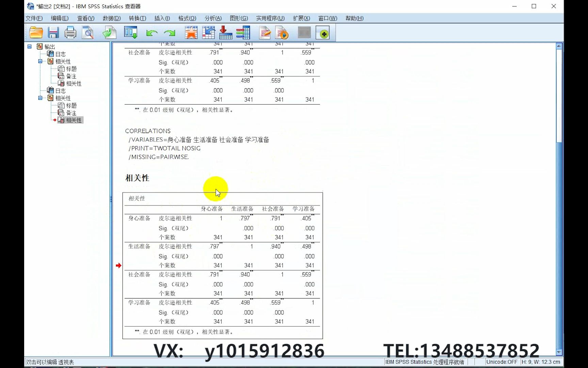Select the second 日志 item in outline
Screen dimensions: 588x368
(60, 91)
